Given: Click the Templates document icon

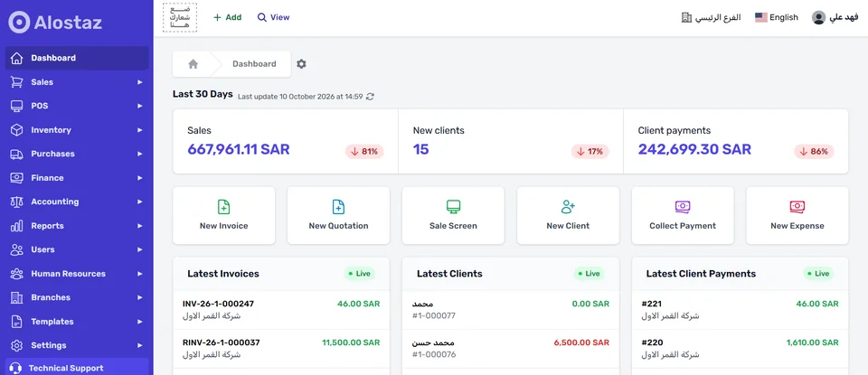Looking at the screenshot, I should click(x=16, y=322).
